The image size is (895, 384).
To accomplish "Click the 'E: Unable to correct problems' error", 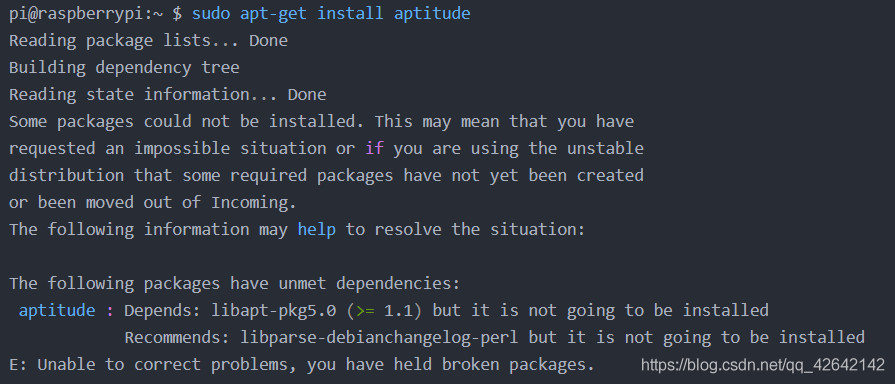I will 301,364.
